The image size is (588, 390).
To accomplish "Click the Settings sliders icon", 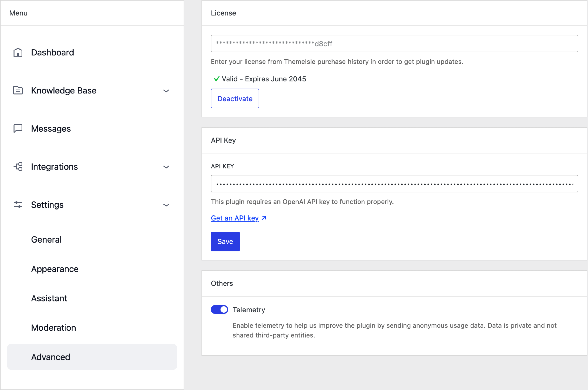I will pos(18,205).
